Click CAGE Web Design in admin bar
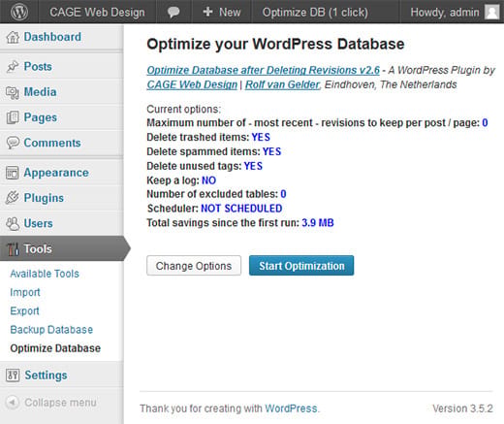Screen dimensions: 504x424 97,13
